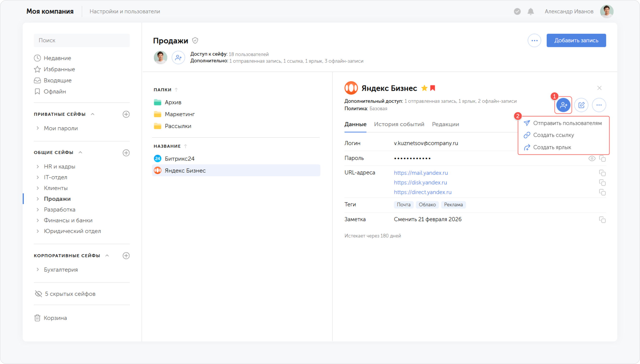Click the edit record pencil icon

click(581, 105)
